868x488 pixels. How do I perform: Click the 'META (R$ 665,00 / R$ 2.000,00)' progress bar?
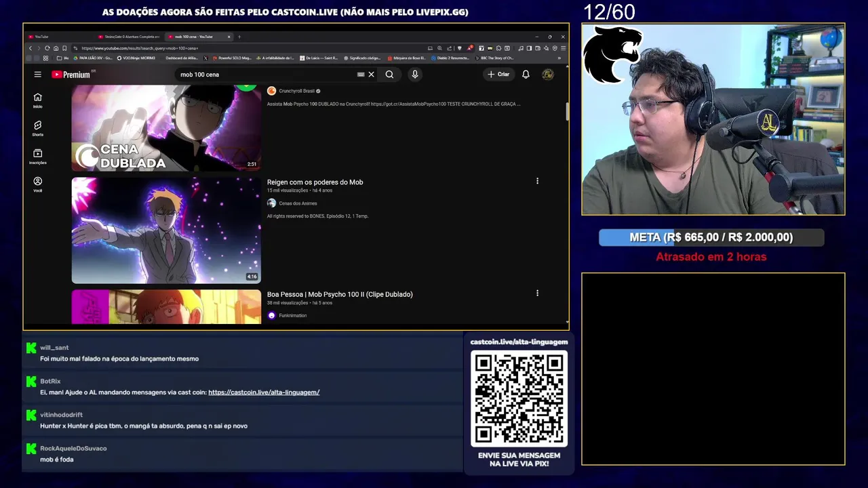coord(711,237)
